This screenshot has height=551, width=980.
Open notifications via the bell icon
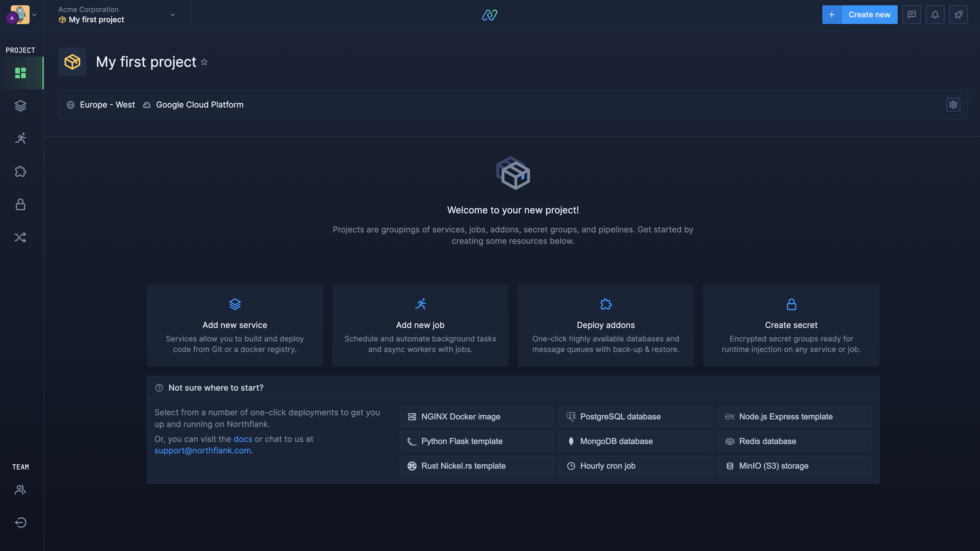tap(935, 14)
